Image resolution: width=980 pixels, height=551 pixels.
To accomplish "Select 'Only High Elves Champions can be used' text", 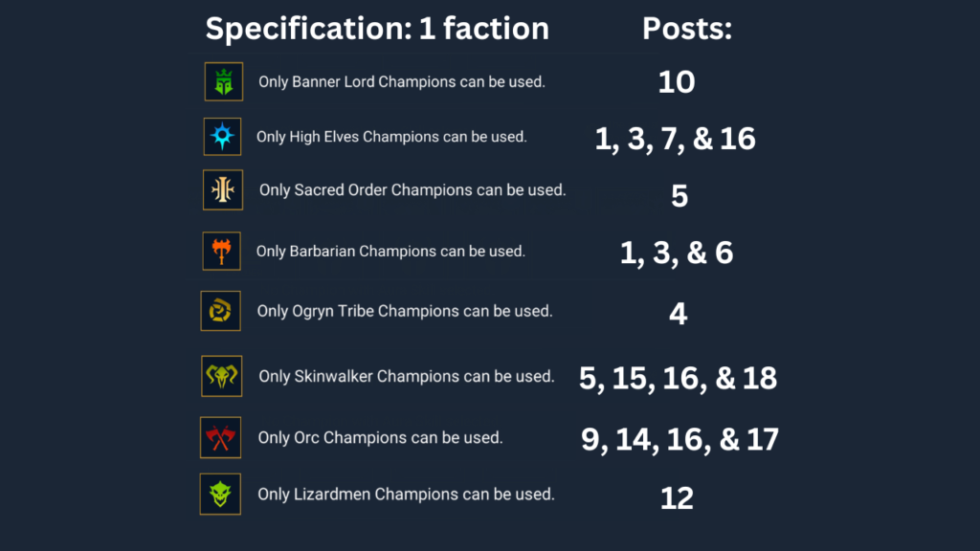I will 391,137.
